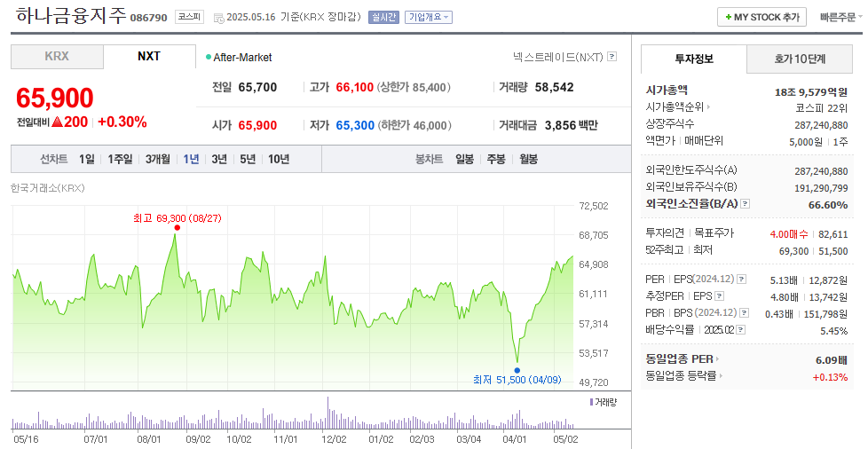
Task: Click help icon next to 넥스트레이드(NXT)
Action: point(612,57)
